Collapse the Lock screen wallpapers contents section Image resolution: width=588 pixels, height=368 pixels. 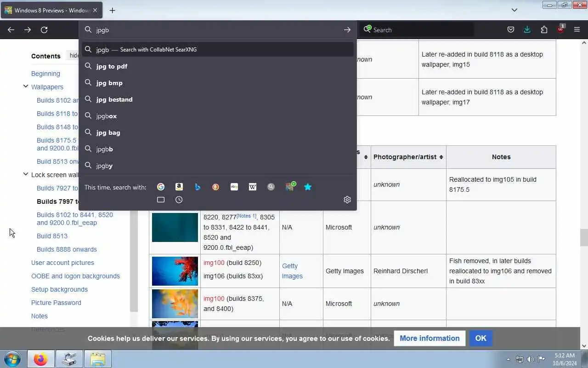tap(26, 174)
